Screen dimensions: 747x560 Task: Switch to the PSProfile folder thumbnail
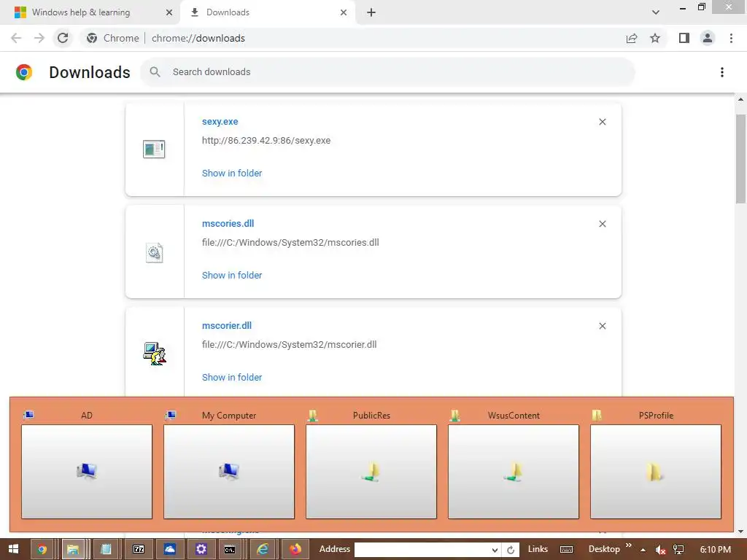(656, 472)
